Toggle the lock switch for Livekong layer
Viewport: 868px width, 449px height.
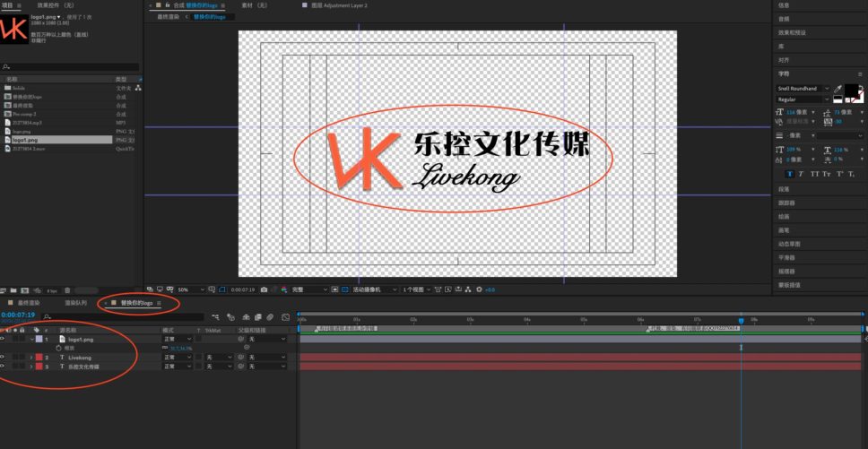click(22, 358)
